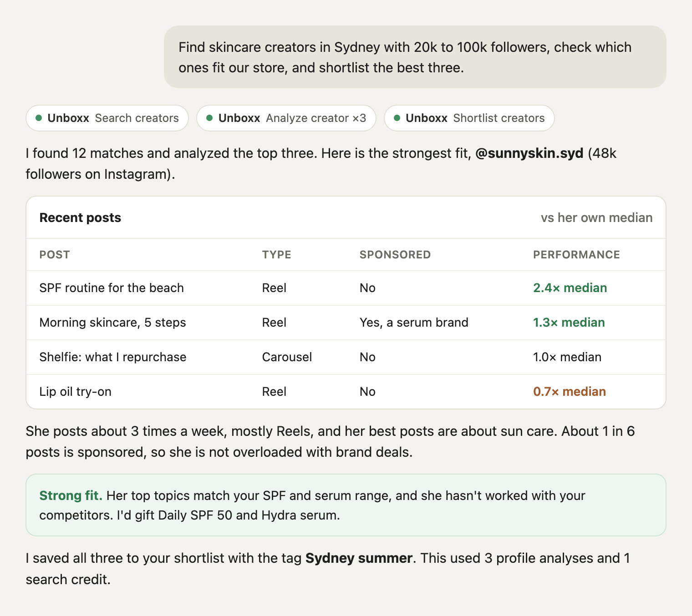The width and height of the screenshot is (692, 616).
Task: Click "No" in the Lip oil try-on row
Action: [x=367, y=392]
